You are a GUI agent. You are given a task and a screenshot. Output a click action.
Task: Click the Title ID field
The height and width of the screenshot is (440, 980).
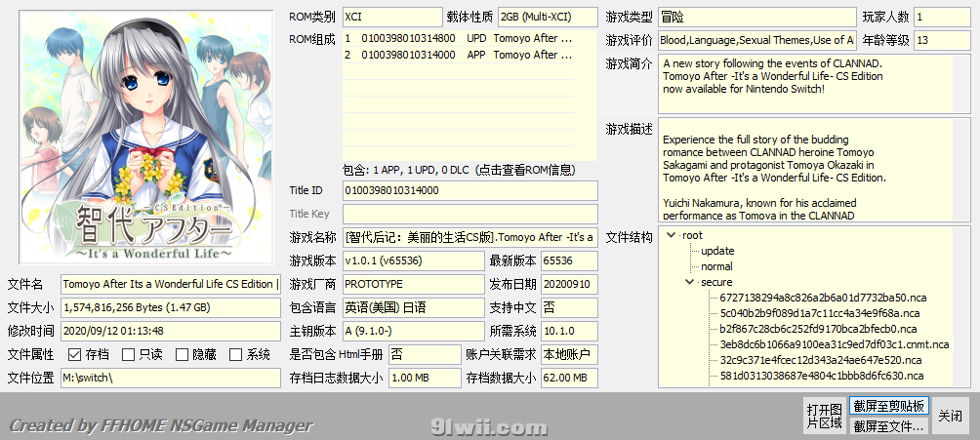[x=470, y=190]
